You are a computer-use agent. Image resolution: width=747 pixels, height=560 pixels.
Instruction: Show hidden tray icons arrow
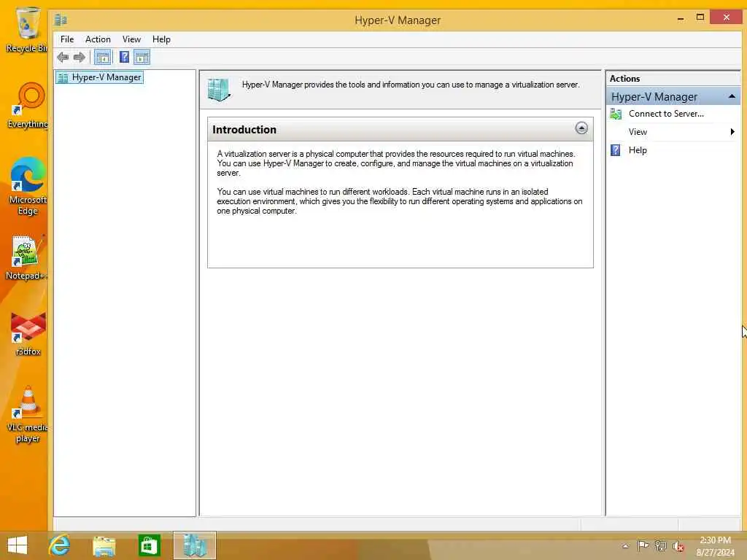click(x=625, y=545)
